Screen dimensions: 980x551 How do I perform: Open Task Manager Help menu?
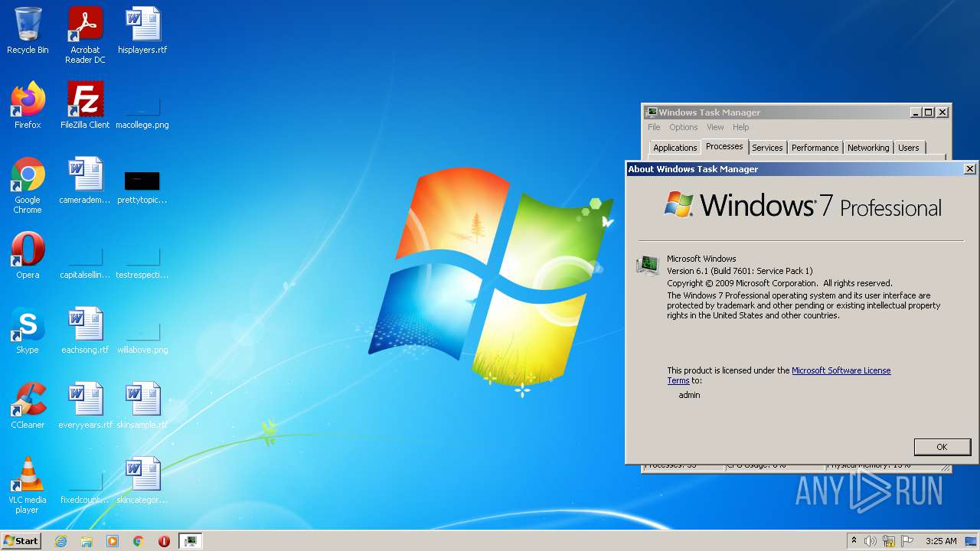point(740,127)
